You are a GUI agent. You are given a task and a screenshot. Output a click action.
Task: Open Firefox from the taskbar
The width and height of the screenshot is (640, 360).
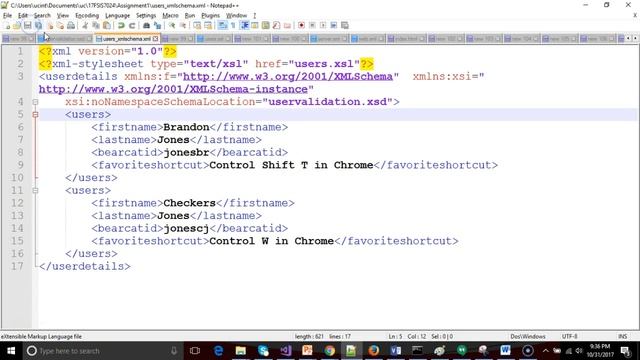point(373,351)
